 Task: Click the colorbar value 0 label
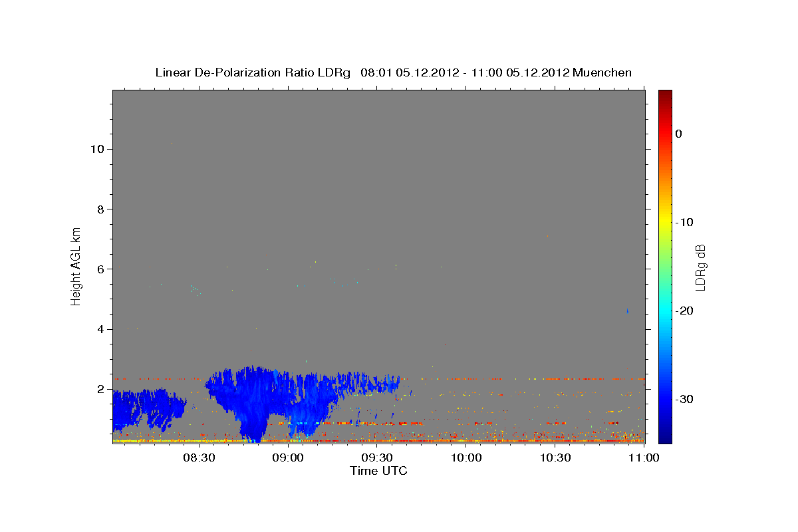click(679, 134)
